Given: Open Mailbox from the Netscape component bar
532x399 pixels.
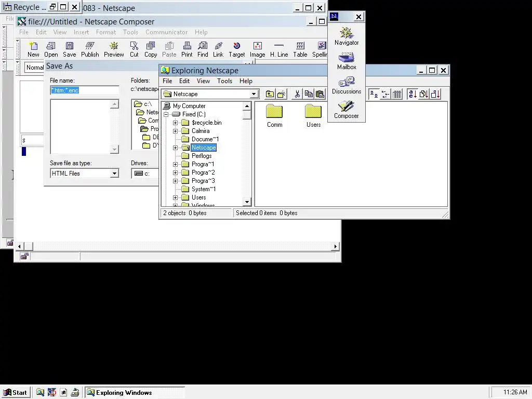Looking at the screenshot, I should 347,61.
